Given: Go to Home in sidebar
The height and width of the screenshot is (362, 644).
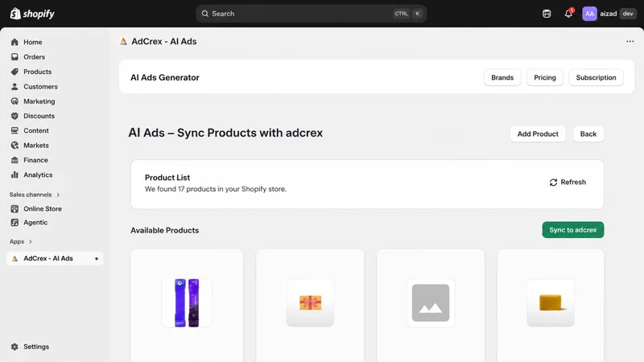Looking at the screenshot, I should click(x=32, y=42).
